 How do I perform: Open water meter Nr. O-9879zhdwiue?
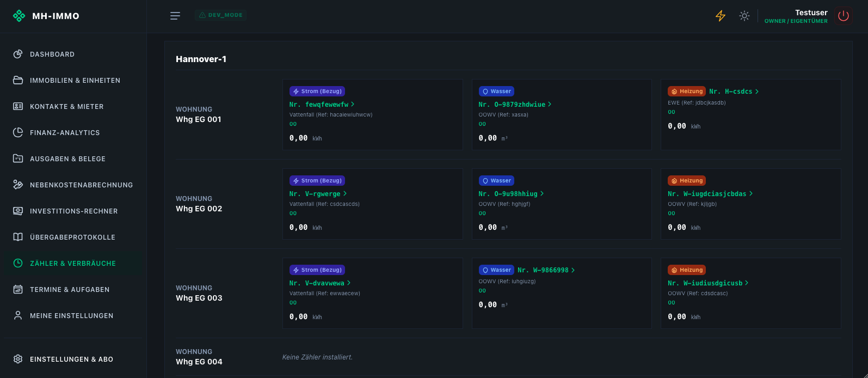[515, 105]
